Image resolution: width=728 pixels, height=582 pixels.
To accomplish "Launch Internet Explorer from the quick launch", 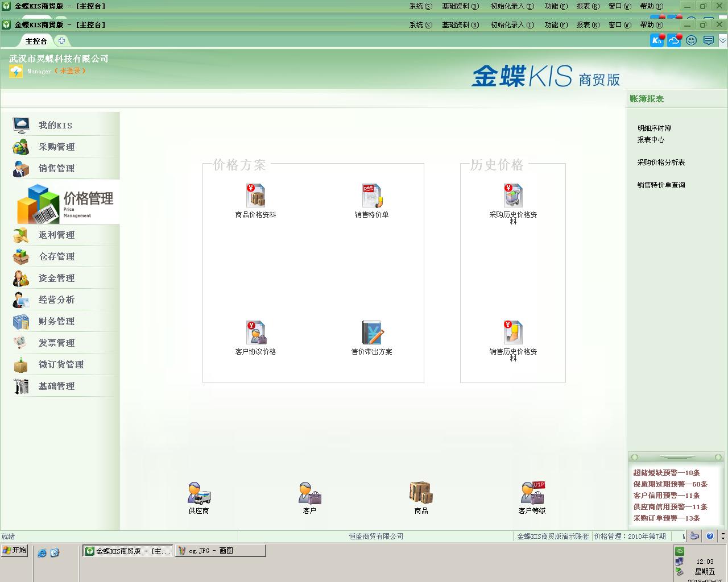I will (42, 552).
